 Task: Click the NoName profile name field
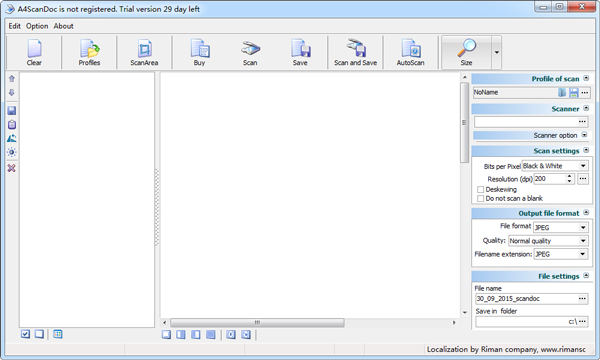[x=515, y=93]
